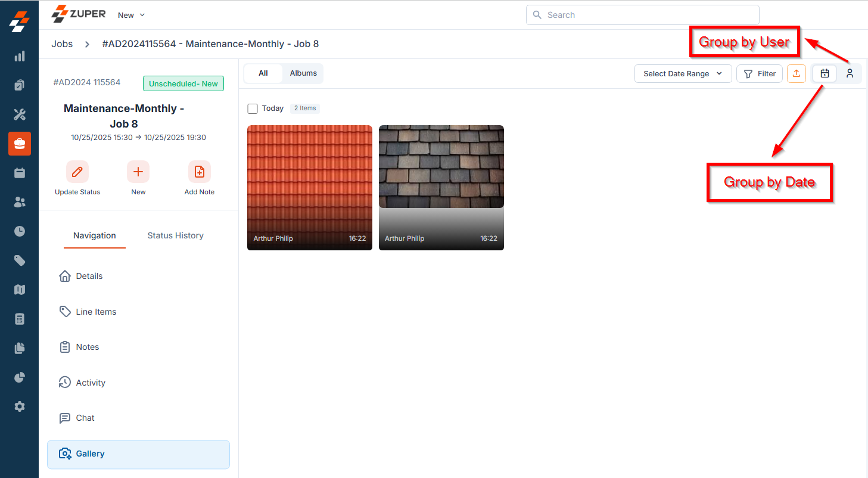Click the 2 Items count badge
Image resolution: width=868 pixels, height=478 pixels.
(x=305, y=108)
